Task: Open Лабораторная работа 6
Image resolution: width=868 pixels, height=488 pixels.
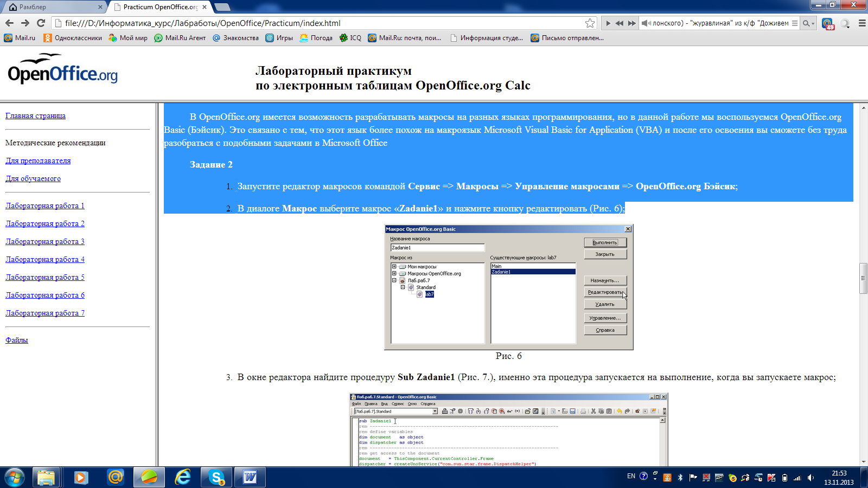Action: (x=45, y=295)
